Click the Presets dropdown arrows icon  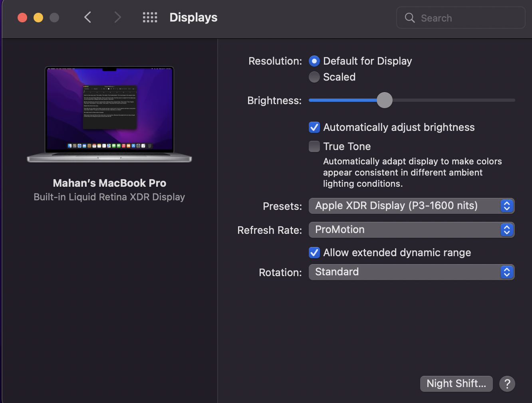(x=506, y=206)
